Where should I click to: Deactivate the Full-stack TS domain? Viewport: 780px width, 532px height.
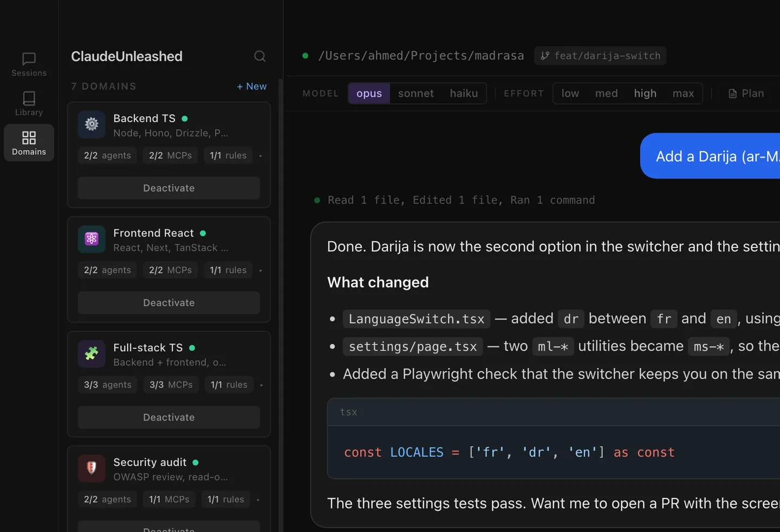[169, 417]
